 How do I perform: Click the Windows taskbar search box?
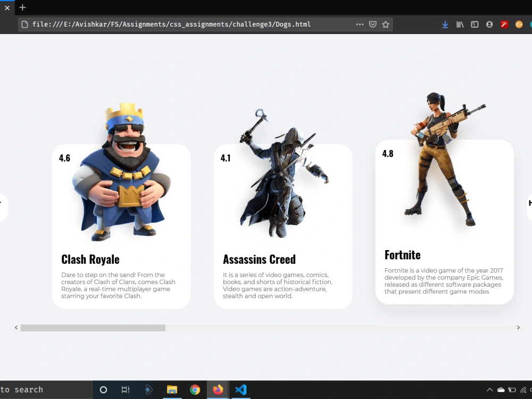pos(46,390)
